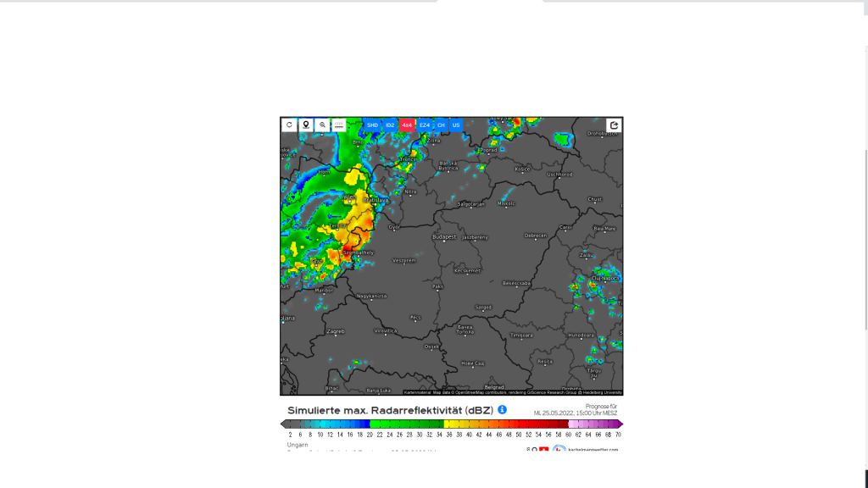
Task: Click the map scale ruler icon
Action: pyautogui.click(x=339, y=125)
